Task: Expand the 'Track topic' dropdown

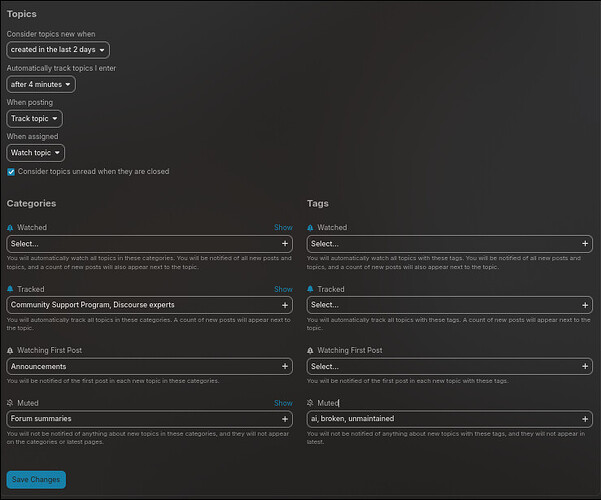Action: [x=34, y=118]
